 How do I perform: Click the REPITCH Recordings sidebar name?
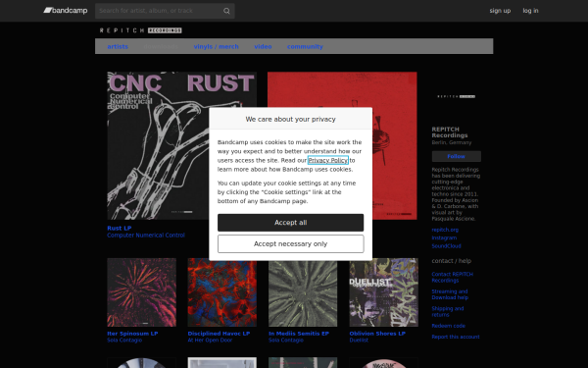450,132
